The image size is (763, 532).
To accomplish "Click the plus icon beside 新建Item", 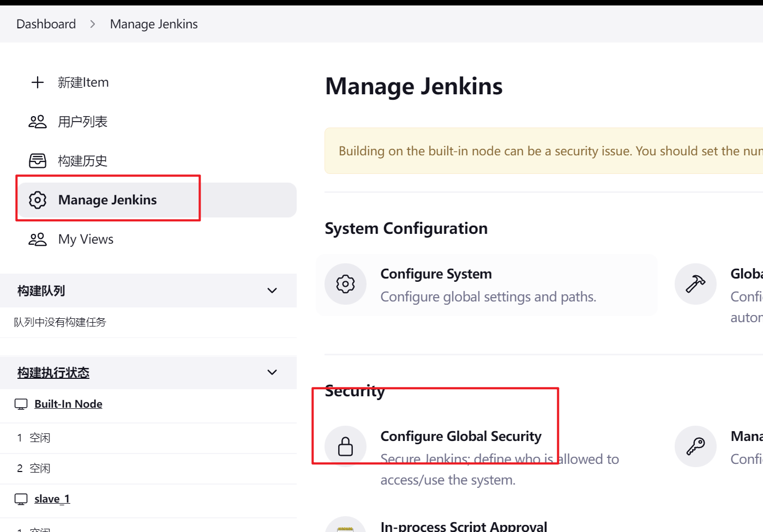I will (x=38, y=82).
